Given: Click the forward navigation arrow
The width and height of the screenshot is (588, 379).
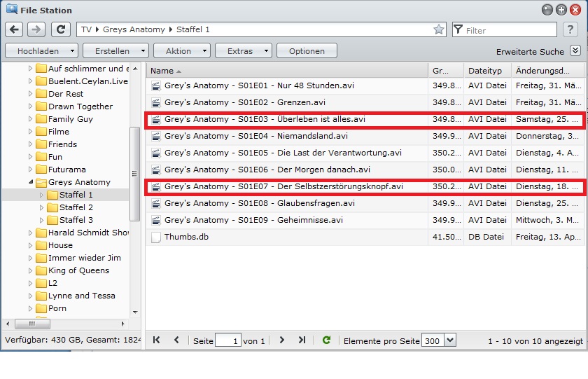Looking at the screenshot, I should point(36,29).
